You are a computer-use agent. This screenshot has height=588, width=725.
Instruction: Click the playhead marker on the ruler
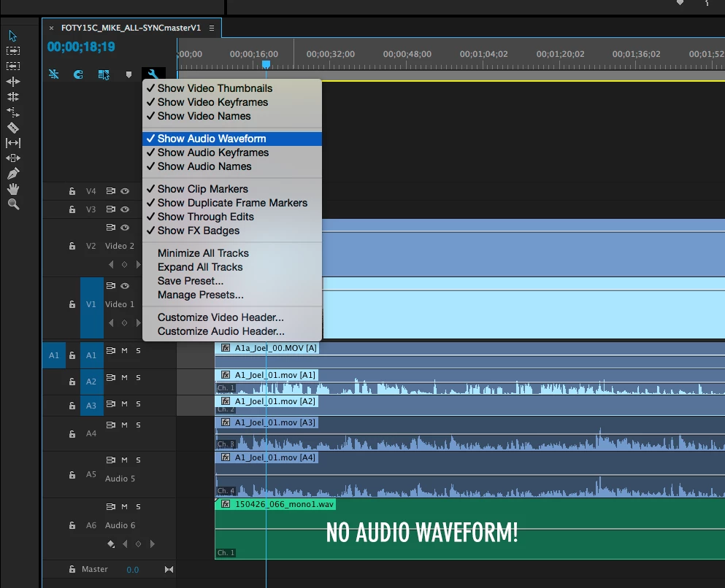[x=266, y=64]
